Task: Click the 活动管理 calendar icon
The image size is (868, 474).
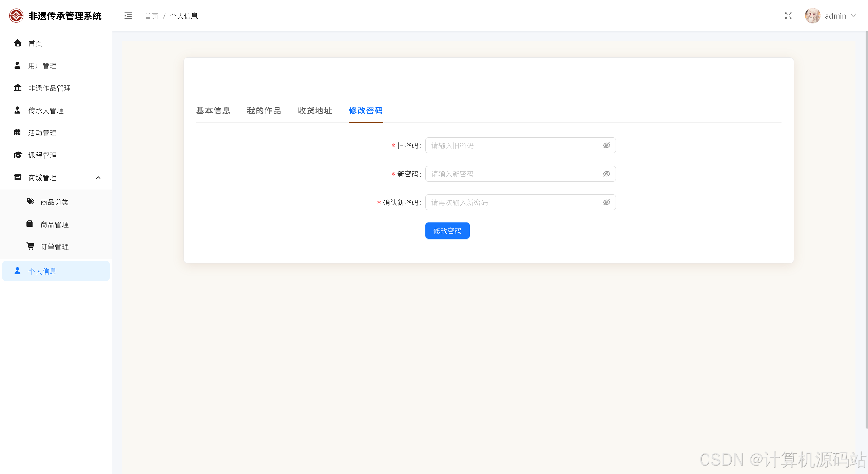Action: [18, 133]
